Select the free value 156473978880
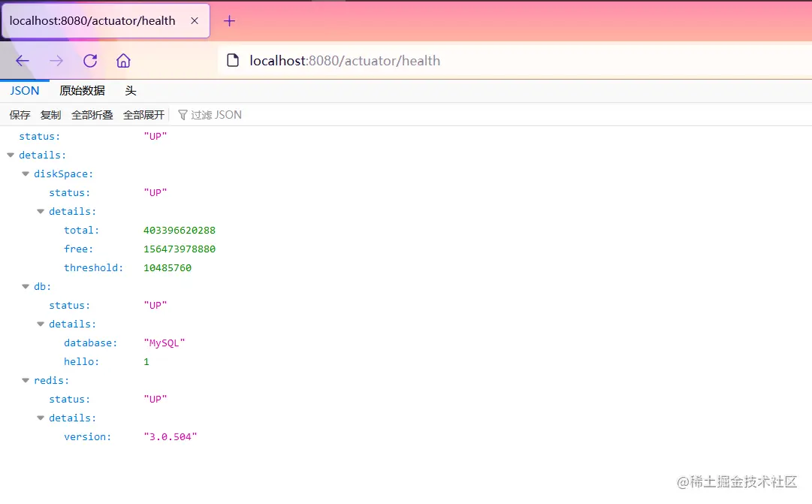The width and height of the screenshot is (812, 504). click(180, 249)
